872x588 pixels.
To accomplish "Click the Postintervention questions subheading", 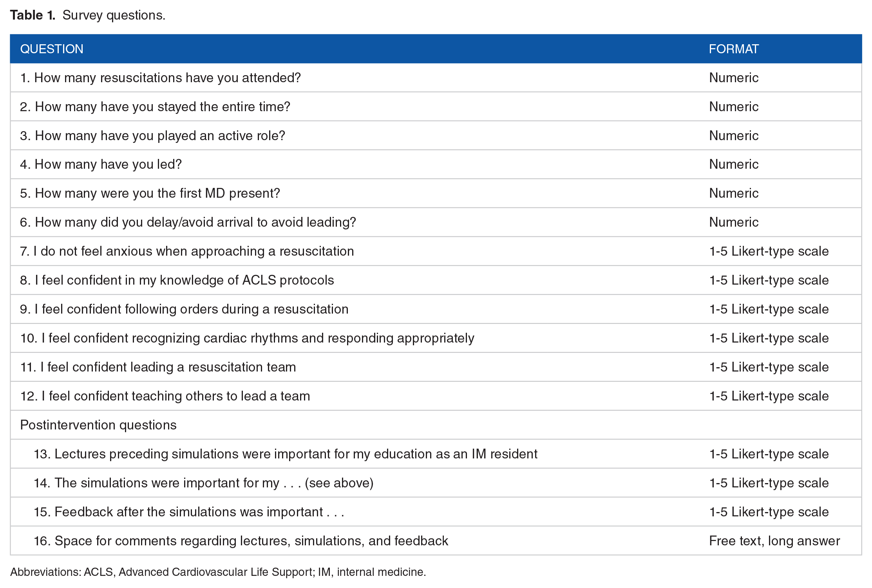I will point(98,425).
